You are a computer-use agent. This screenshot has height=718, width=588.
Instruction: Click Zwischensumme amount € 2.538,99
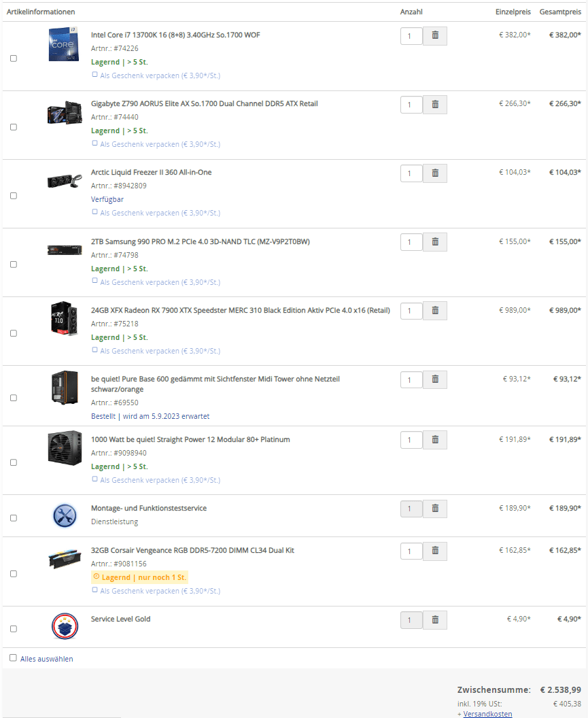click(x=561, y=689)
